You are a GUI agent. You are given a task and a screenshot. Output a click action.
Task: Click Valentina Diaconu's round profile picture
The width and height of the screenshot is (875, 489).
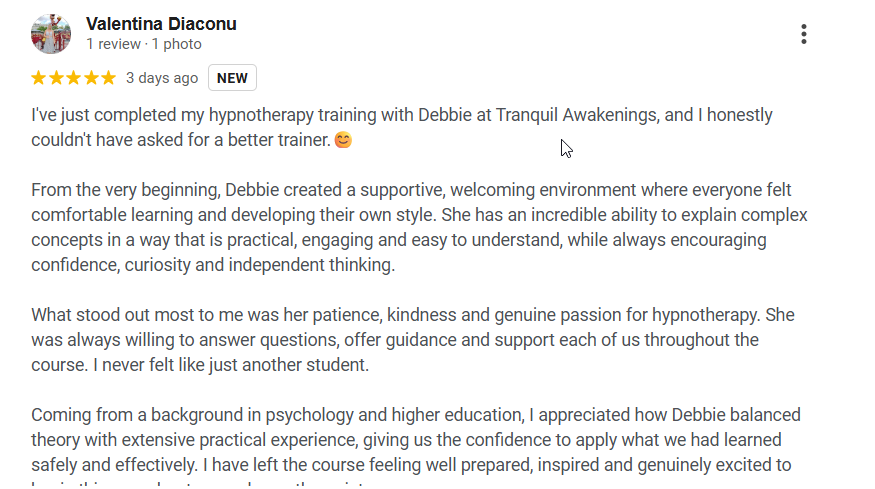click(x=51, y=34)
